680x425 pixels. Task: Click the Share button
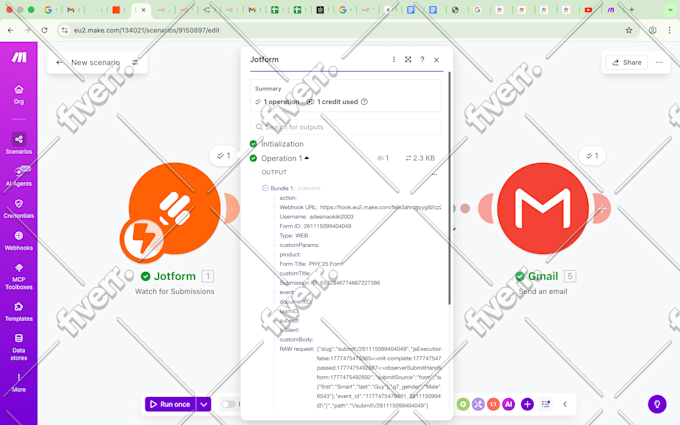click(x=626, y=62)
